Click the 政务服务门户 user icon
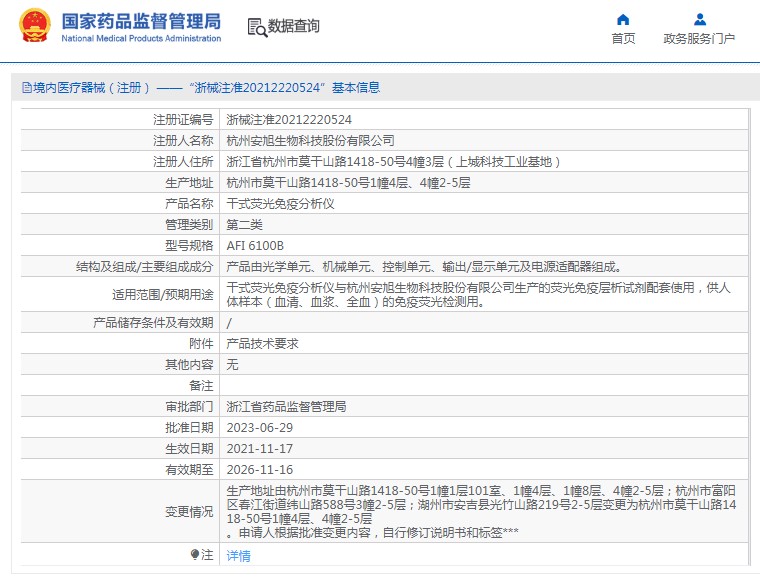The height and width of the screenshot is (578, 760). [x=699, y=19]
